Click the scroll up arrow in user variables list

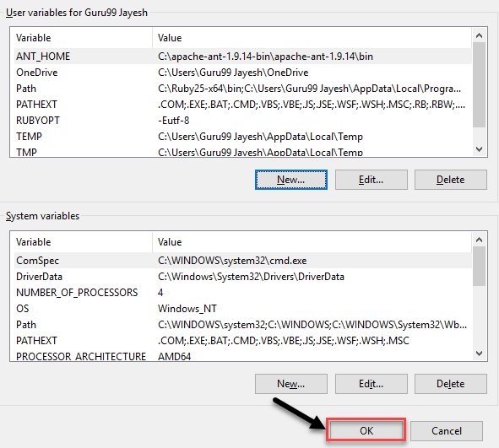479,35
